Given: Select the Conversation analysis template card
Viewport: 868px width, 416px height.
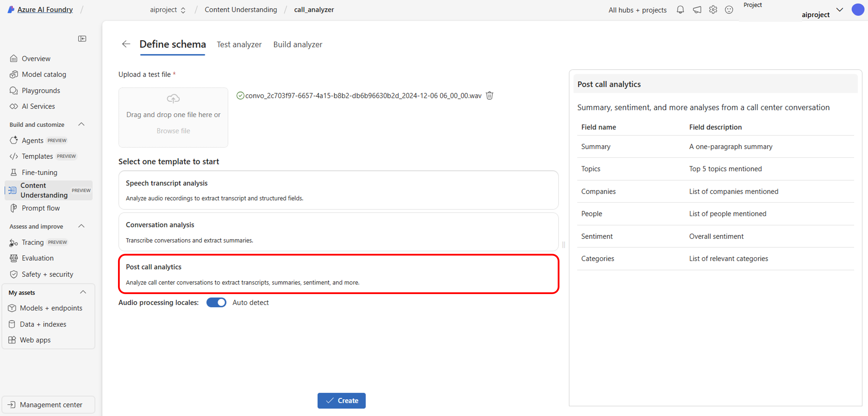Looking at the screenshot, I should (x=338, y=232).
